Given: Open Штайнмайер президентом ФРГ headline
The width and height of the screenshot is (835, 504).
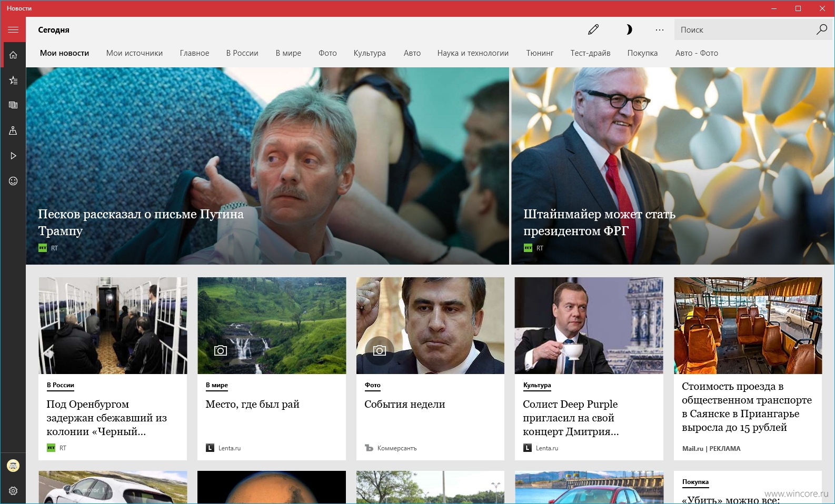Looking at the screenshot, I should [599, 223].
